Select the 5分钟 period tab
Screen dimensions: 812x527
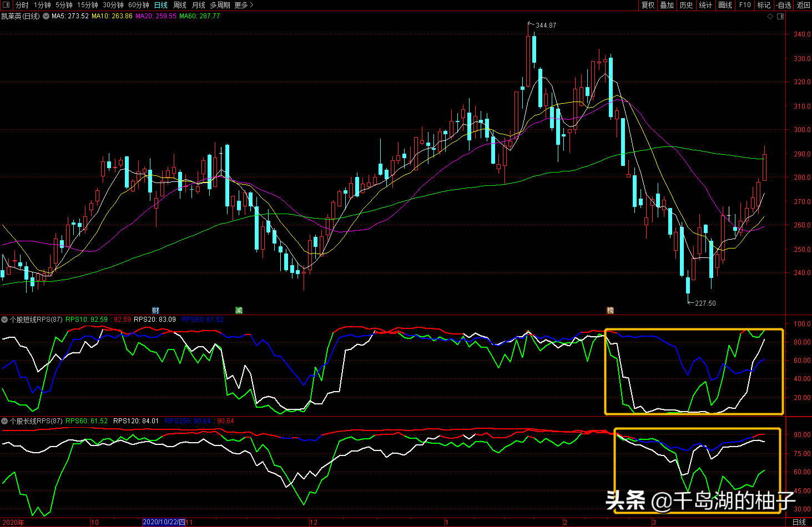pos(64,5)
